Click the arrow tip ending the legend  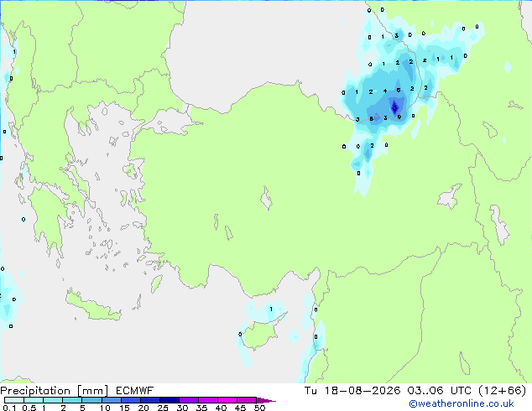271,401
